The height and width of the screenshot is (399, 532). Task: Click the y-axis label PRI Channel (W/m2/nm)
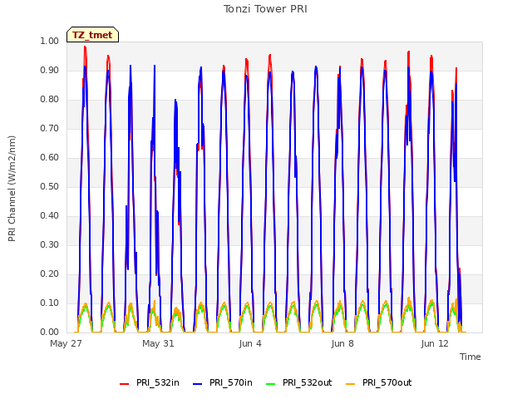coord(12,189)
